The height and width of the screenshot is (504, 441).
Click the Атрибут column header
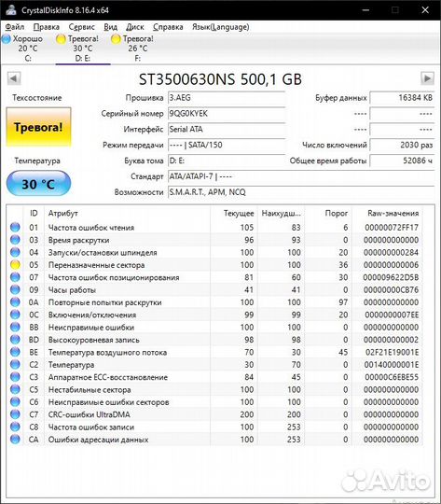click(127, 213)
